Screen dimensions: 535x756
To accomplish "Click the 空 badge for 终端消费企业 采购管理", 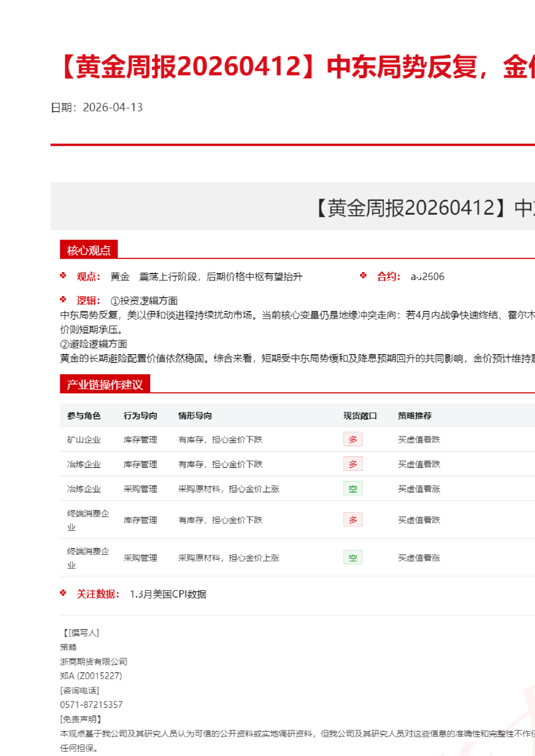I will point(353,558).
